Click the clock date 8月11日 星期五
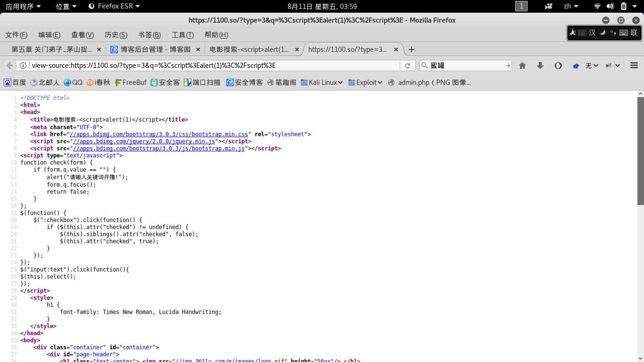Screen dimensions: 644x362 pos(322,6)
